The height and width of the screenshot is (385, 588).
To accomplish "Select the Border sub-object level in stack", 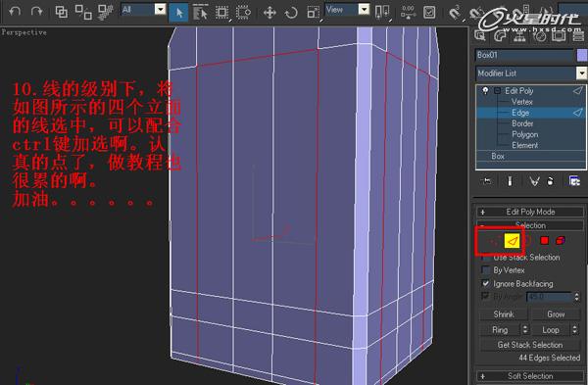I will click(x=522, y=123).
